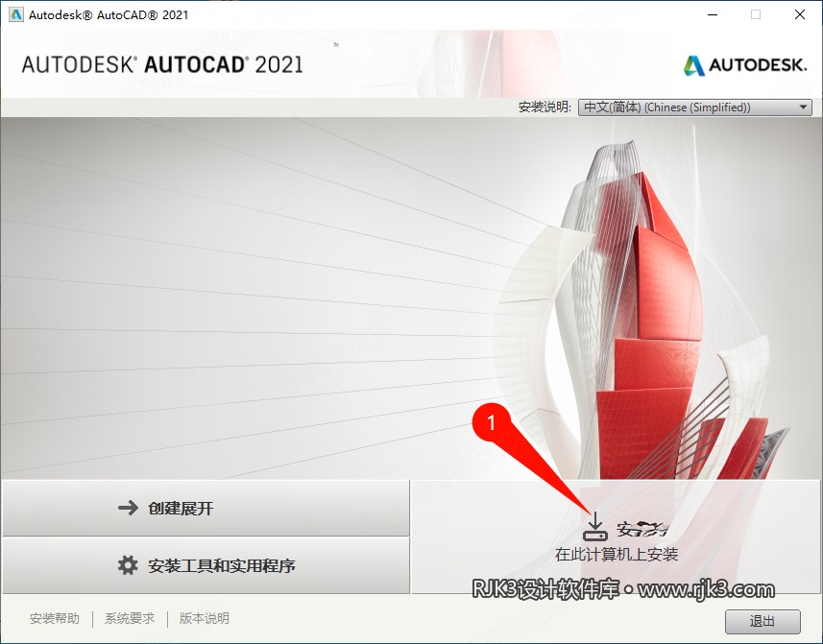Click the 退出 (Exit) button
The image size is (823, 644).
(x=762, y=622)
